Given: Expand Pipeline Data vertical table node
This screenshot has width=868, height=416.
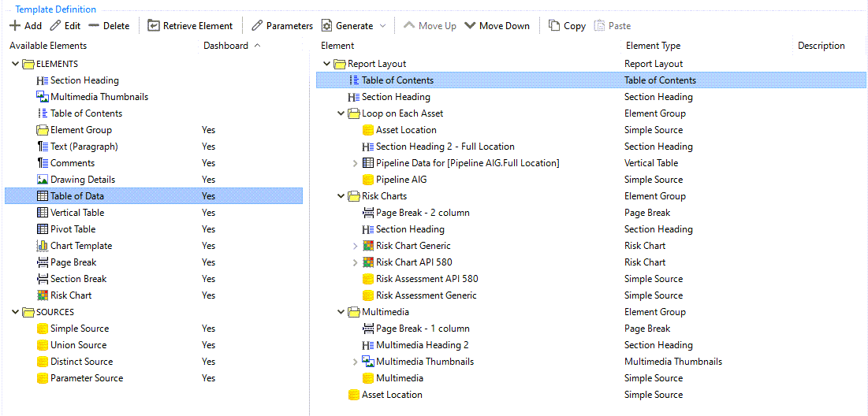Looking at the screenshot, I should pyautogui.click(x=356, y=163).
